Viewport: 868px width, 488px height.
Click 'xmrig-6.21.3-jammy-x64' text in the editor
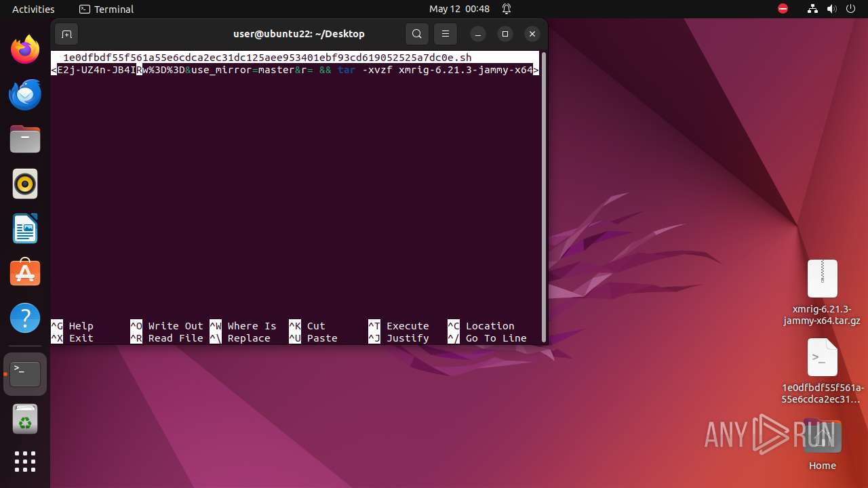click(466, 70)
